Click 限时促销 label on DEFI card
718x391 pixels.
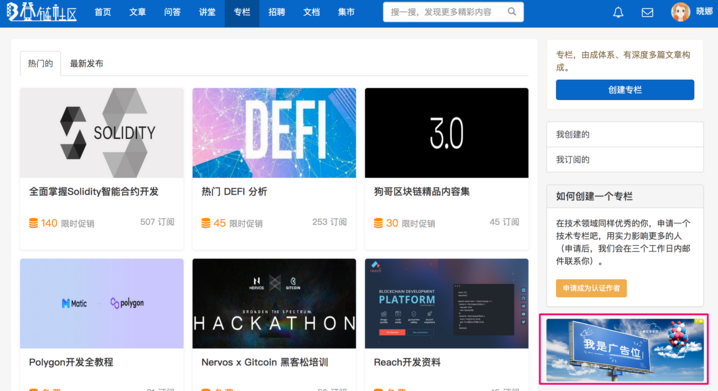pos(246,223)
